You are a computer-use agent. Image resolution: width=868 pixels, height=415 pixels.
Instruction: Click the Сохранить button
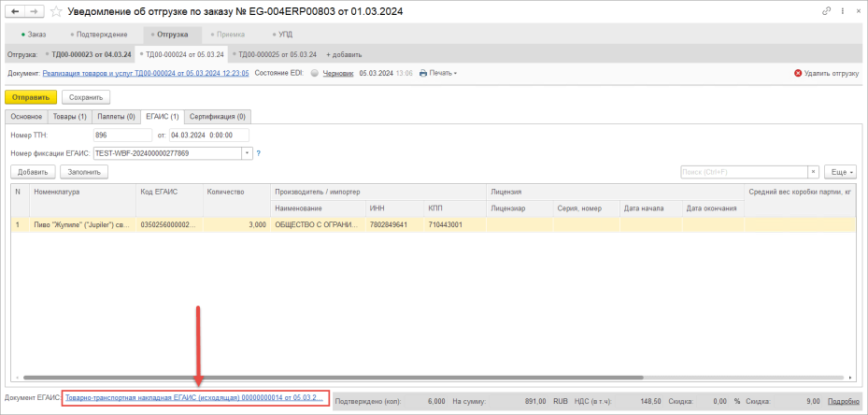click(86, 97)
